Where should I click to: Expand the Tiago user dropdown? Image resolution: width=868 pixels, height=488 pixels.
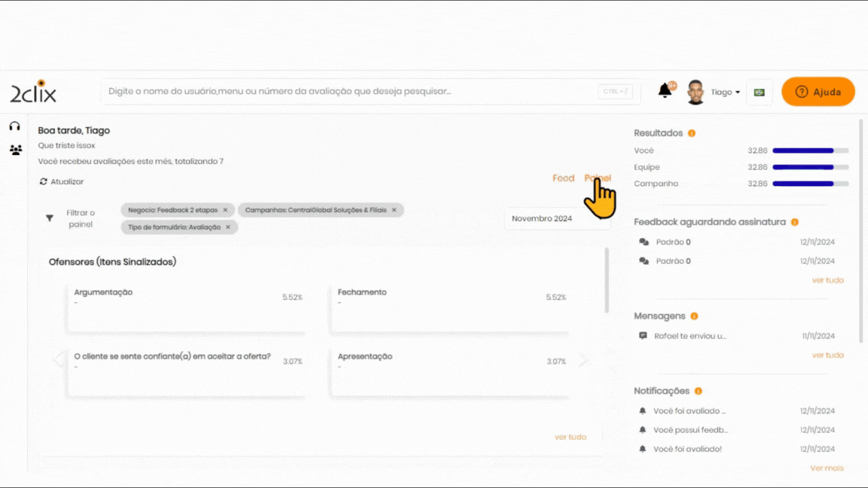coord(726,92)
